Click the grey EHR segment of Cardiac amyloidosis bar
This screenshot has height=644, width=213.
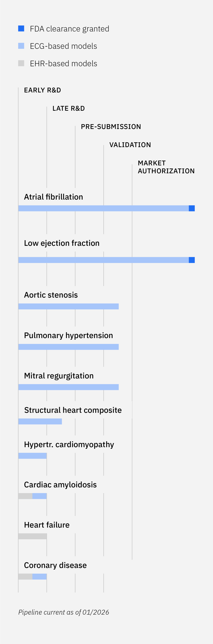tap(25, 496)
